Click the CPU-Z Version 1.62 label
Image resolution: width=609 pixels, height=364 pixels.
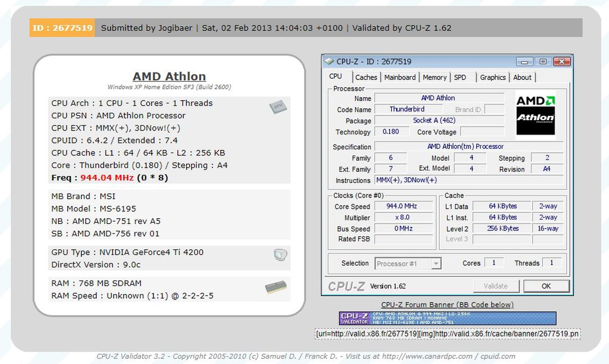(x=388, y=286)
